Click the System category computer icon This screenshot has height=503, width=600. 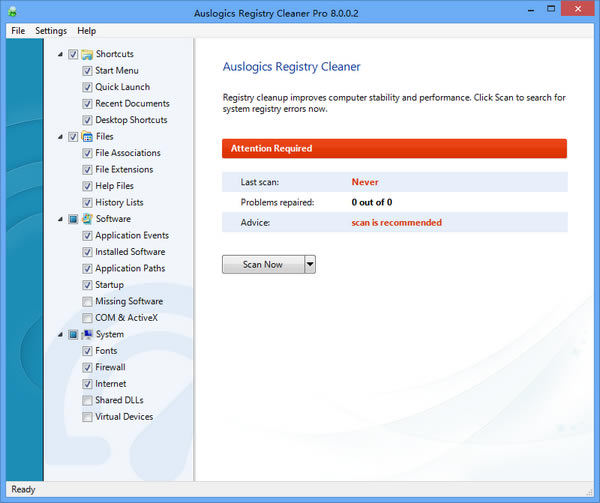pyautogui.click(x=87, y=334)
